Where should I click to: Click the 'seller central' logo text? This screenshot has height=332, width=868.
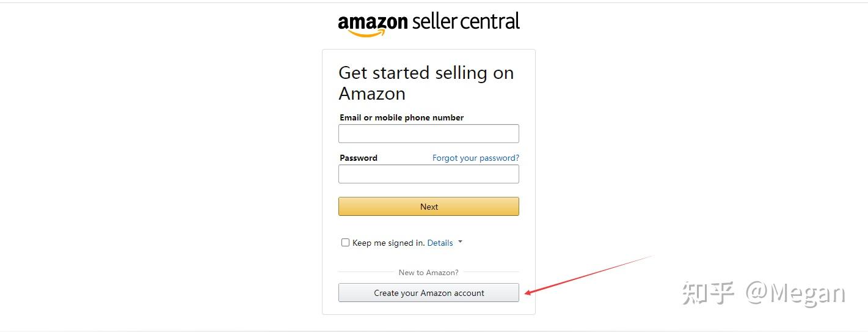pyautogui.click(x=466, y=21)
